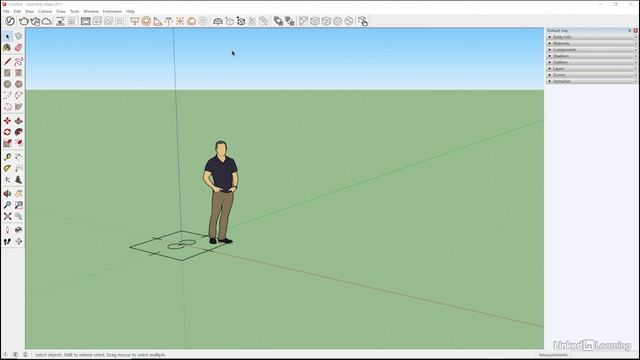
Task: Click the circled checkmark icon in top toolbar
Action: [x=10, y=21]
